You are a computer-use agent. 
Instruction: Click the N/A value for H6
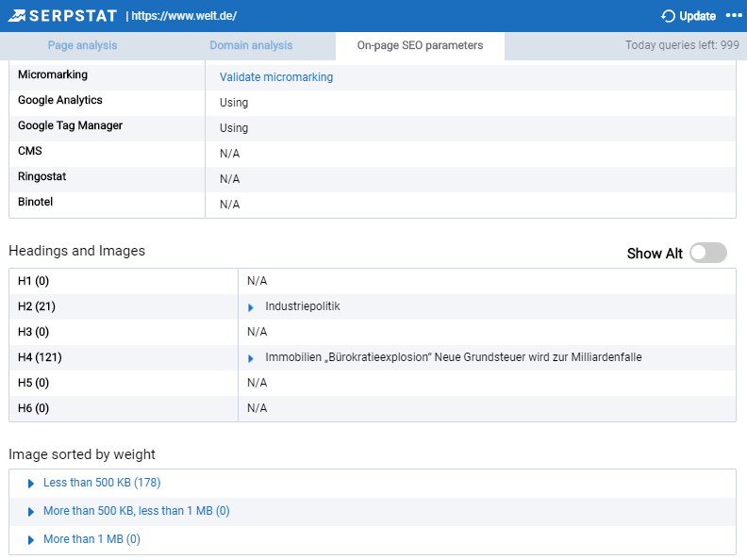coord(257,408)
